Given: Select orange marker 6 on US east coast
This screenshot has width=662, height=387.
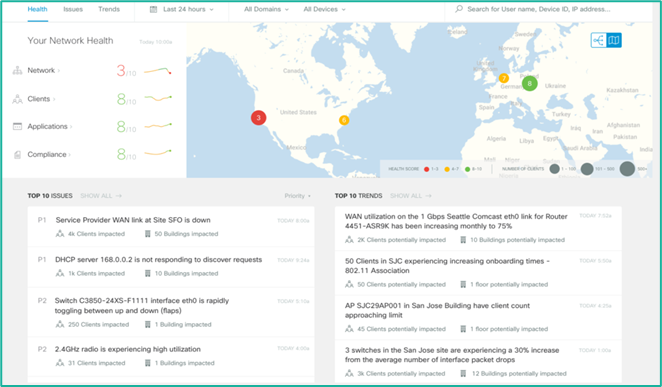Looking at the screenshot, I should (344, 120).
